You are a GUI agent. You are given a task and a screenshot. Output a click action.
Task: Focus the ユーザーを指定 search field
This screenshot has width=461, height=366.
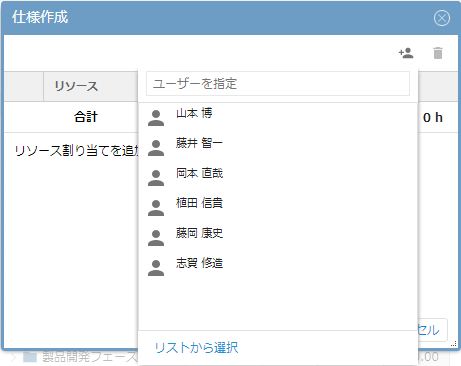tap(278, 84)
